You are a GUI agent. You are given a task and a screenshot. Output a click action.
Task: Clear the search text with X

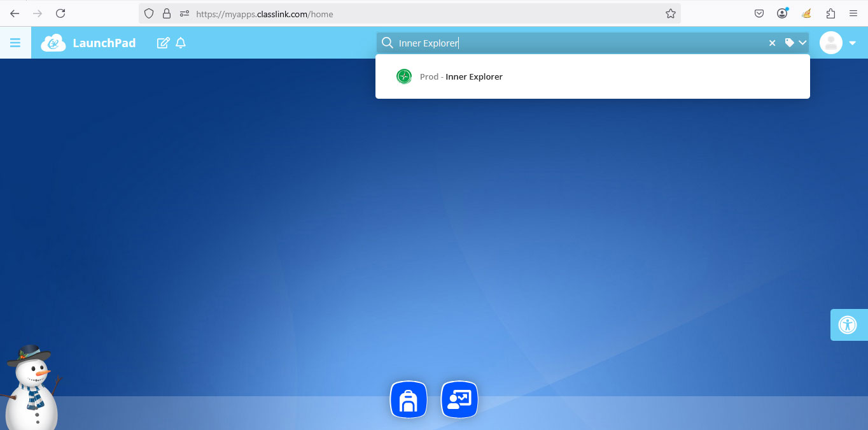pyautogui.click(x=772, y=43)
